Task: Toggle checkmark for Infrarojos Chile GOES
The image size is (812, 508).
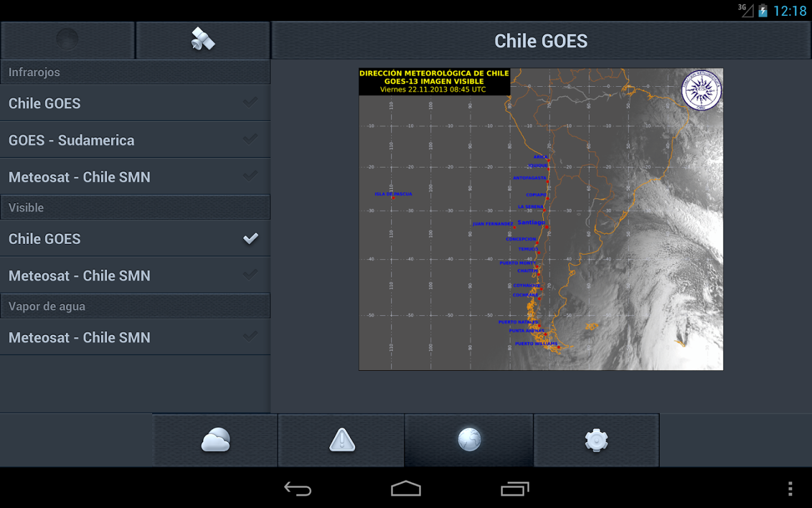Action: click(x=250, y=102)
